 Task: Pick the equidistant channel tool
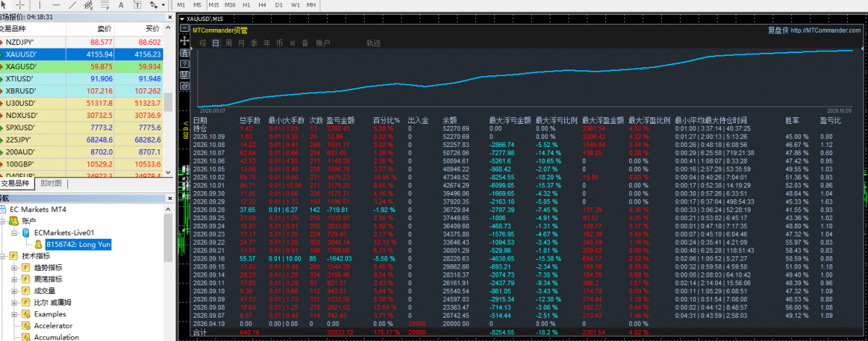click(88, 5)
